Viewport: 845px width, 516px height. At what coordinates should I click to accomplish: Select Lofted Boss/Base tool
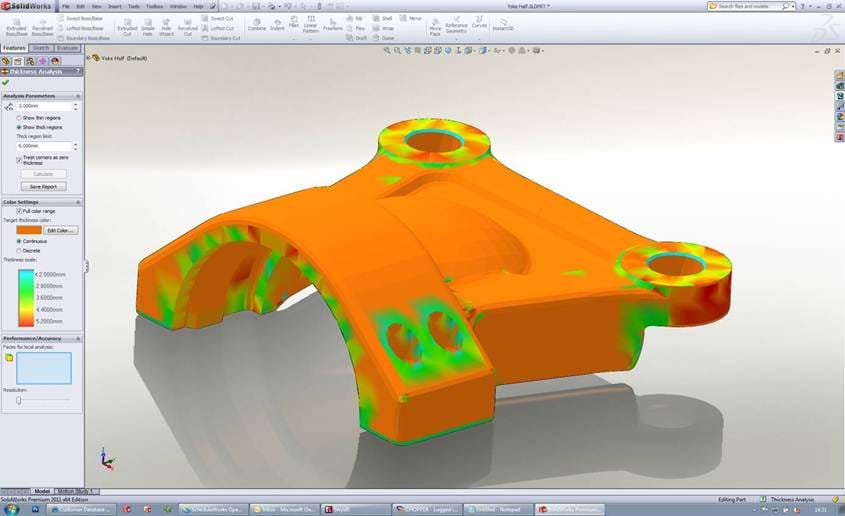[80, 28]
